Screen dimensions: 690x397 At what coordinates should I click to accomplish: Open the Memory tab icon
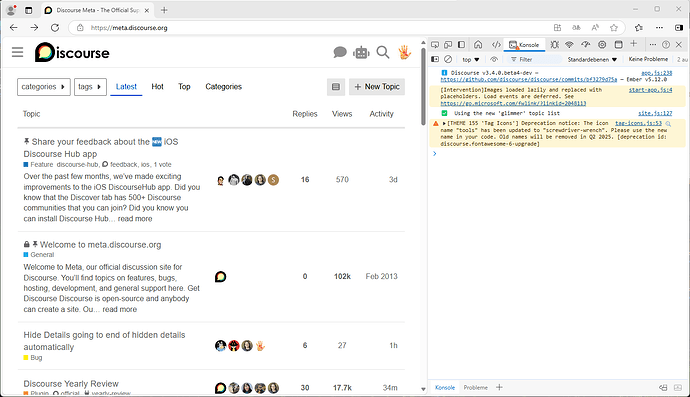pyautogui.click(x=602, y=44)
